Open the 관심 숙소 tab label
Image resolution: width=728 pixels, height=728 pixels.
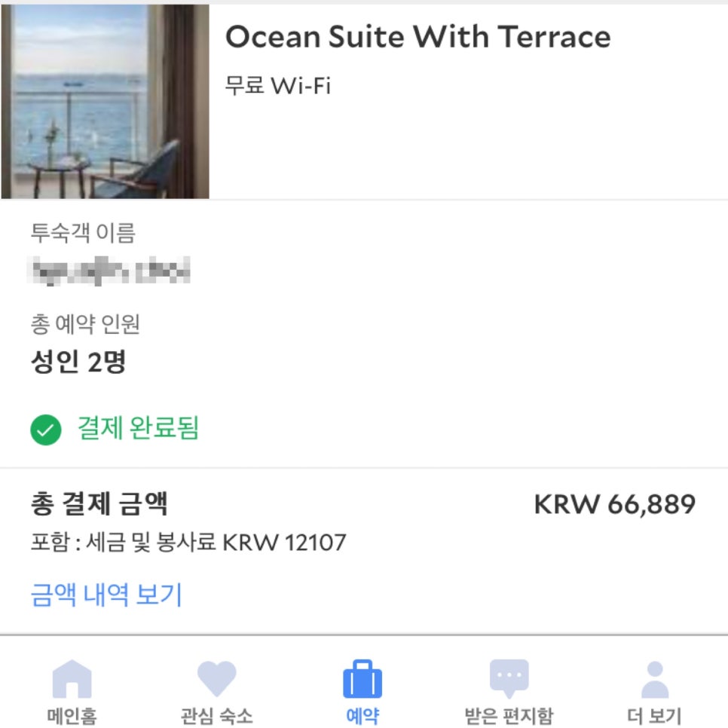click(216, 714)
